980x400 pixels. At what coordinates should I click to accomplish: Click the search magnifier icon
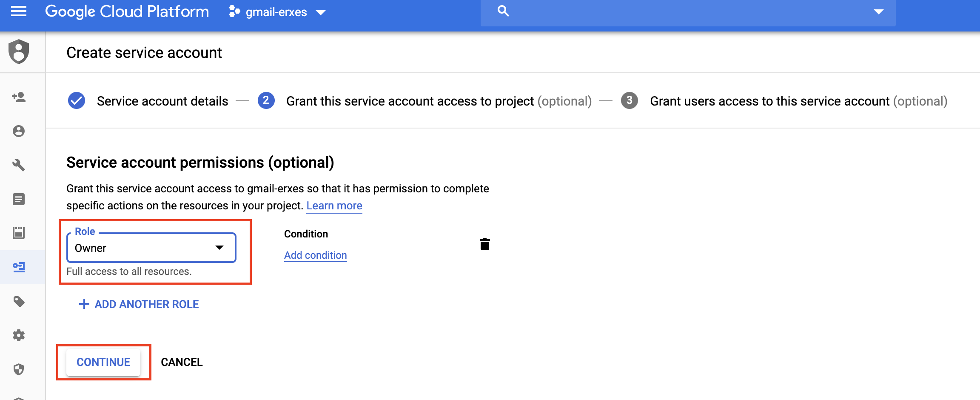(503, 11)
